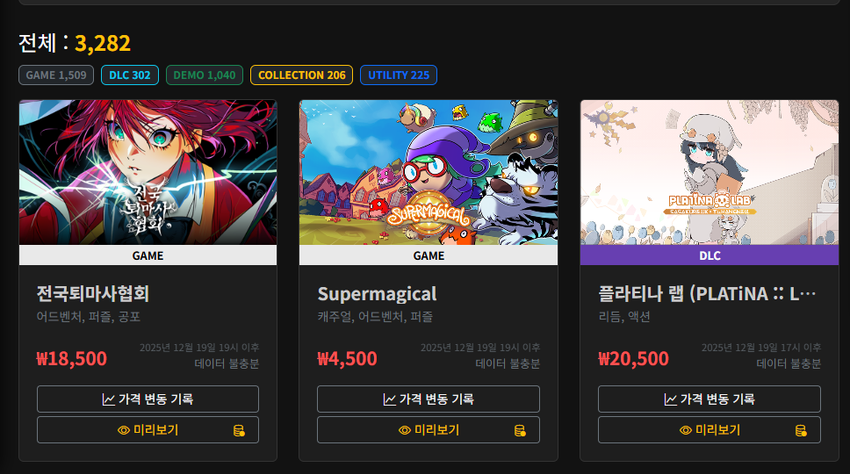The height and width of the screenshot is (474, 850).
Task: Click the Platina Lab DLC cover thumbnail
Action: (x=709, y=172)
